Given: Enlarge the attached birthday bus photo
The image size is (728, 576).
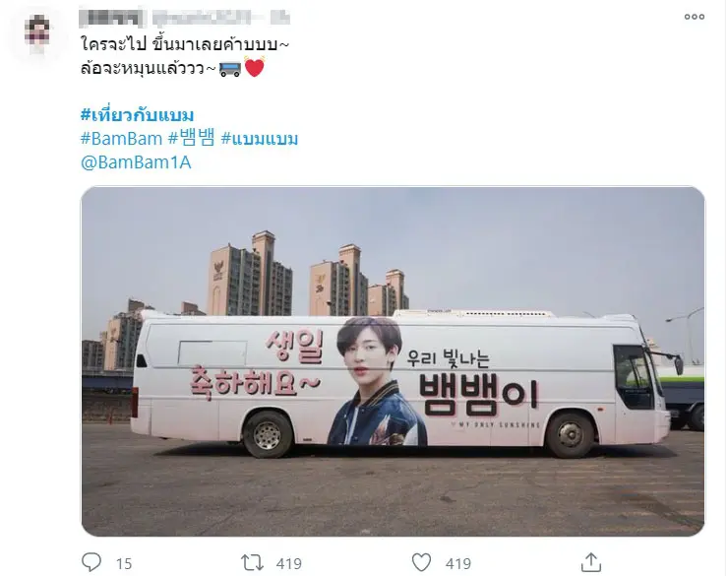Looking at the screenshot, I should click(x=393, y=361).
